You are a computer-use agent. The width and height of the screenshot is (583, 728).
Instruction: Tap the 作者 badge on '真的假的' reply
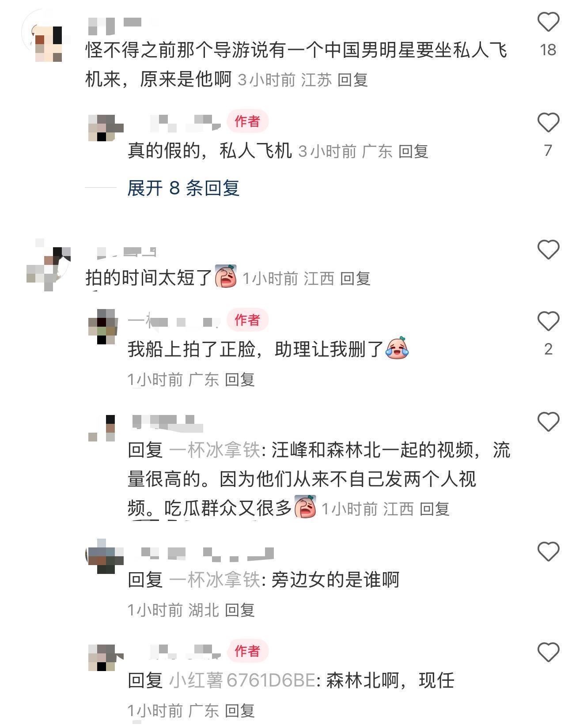[x=247, y=121]
